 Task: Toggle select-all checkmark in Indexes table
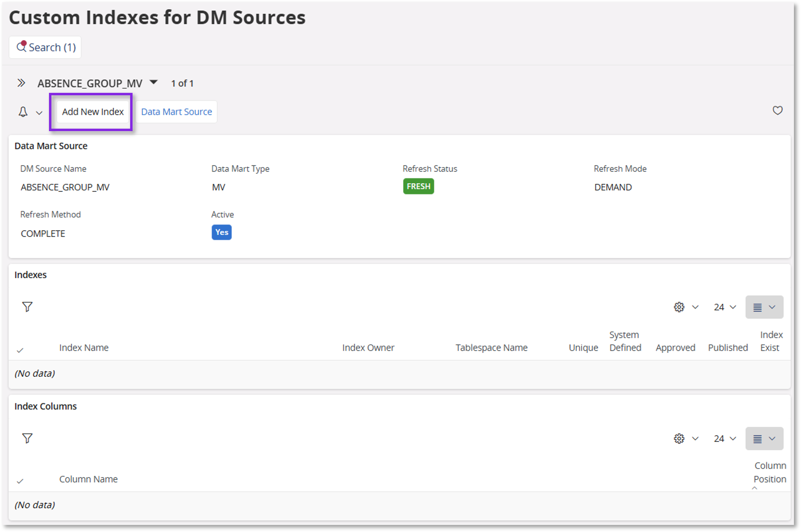click(x=20, y=350)
